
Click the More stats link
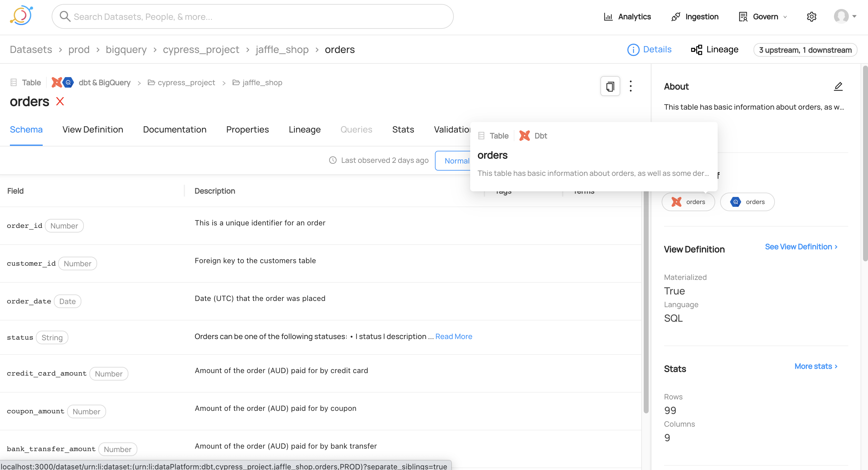pyautogui.click(x=815, y=366)
